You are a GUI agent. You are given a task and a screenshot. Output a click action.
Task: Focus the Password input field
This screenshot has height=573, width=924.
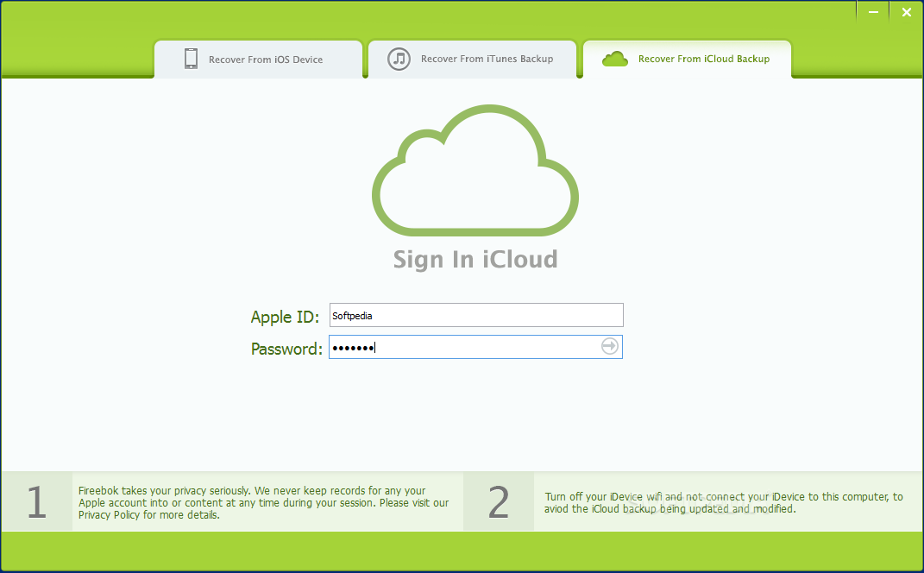[475, 347]
